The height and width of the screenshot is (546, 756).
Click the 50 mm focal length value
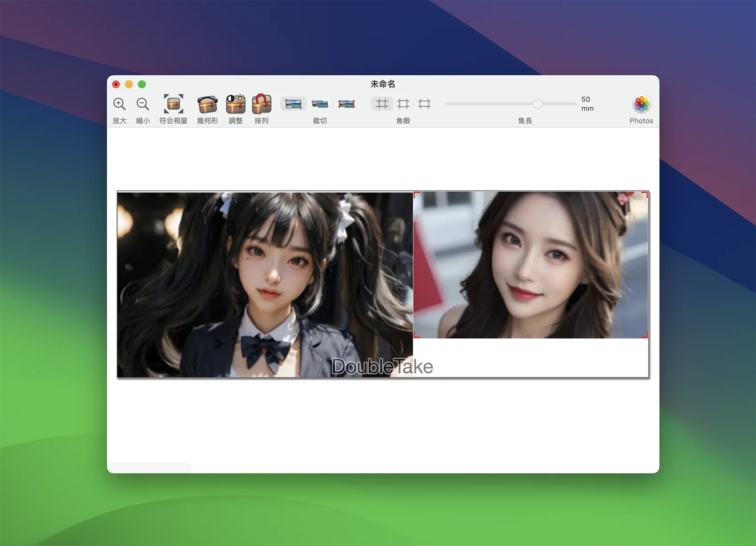click(x=587, y=104)
